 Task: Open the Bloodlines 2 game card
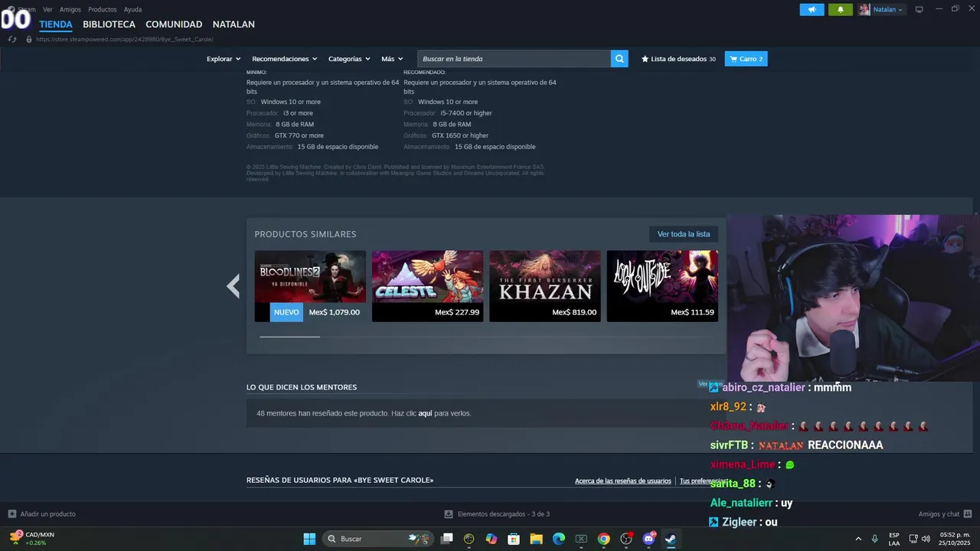click(x=310, y=286)
